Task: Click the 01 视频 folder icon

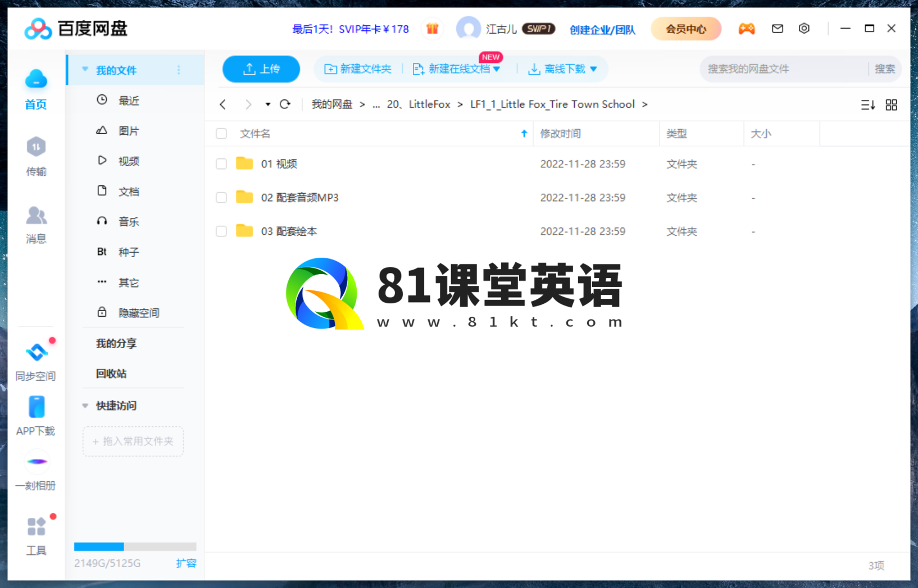Action: (x=244, y=163)
